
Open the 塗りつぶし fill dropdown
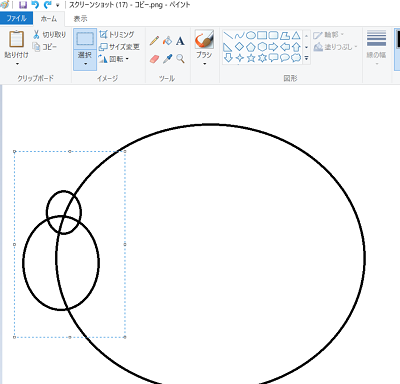coord(335,47)
